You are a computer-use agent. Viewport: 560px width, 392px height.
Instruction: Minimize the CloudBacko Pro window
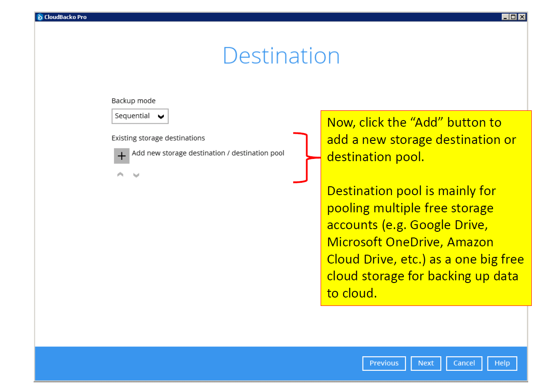505,17
